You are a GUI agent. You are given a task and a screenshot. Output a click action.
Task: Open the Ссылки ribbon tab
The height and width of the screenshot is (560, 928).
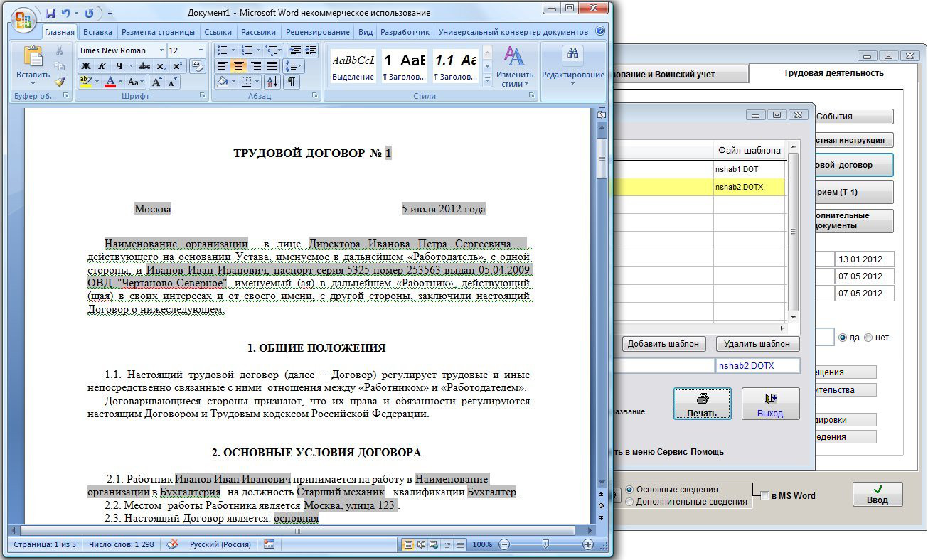click(x=218, y=32)
